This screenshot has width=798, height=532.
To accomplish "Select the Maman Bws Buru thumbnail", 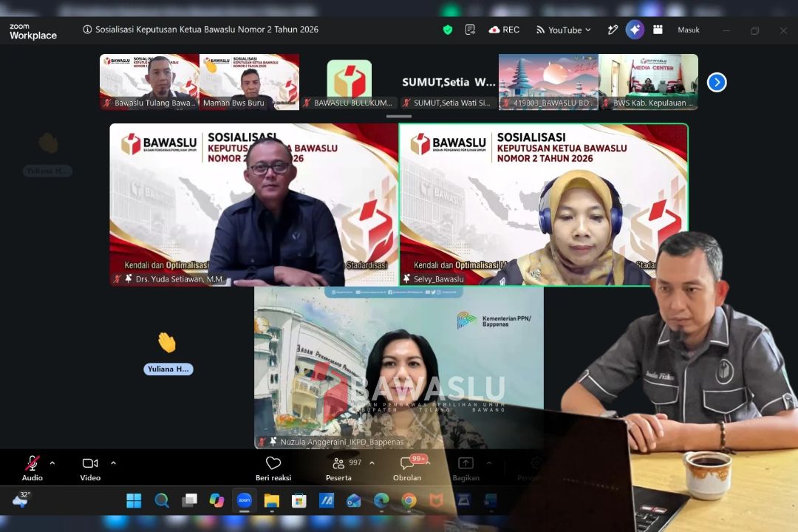I will [250, 81].
